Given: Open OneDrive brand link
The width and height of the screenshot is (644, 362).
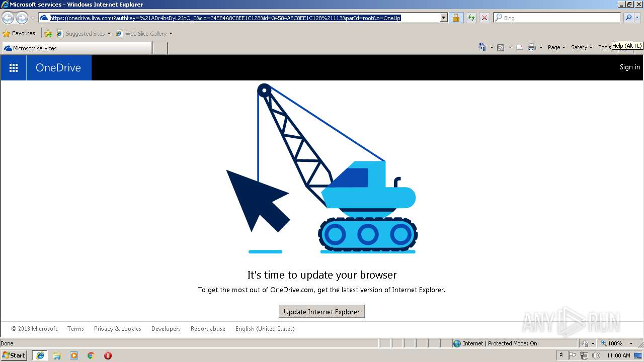Looking at the screenshot, I should click(58, 68).
